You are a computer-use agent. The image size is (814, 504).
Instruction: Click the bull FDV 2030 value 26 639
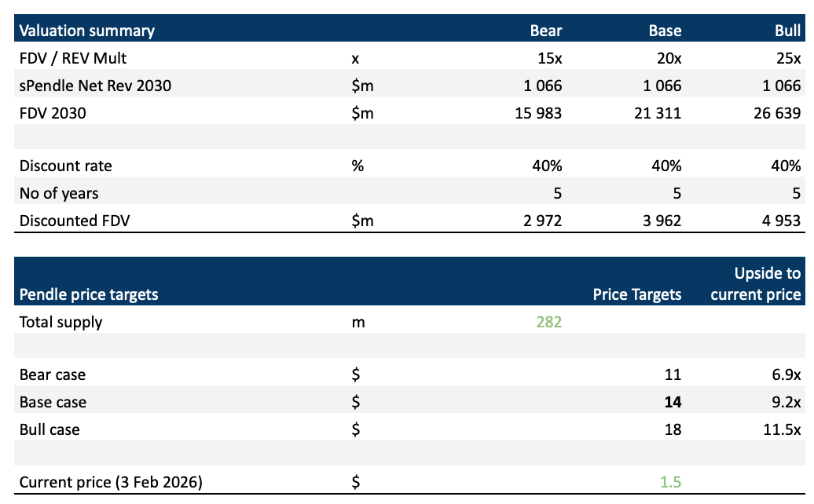coord(777,112)
